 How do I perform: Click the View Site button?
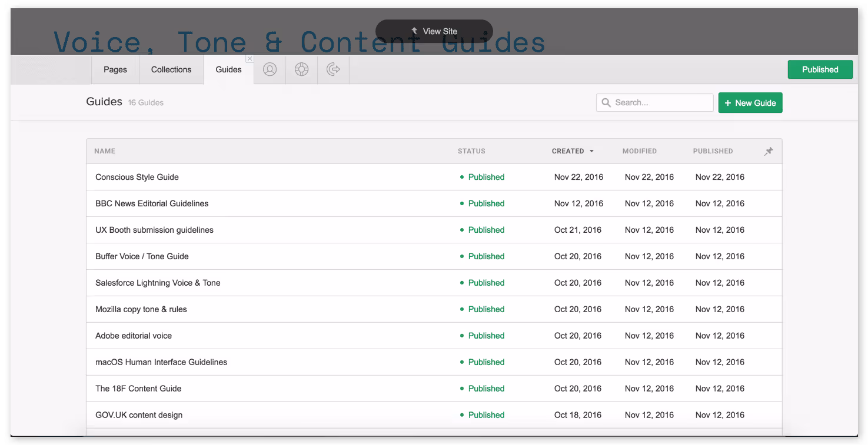[434, 31]
